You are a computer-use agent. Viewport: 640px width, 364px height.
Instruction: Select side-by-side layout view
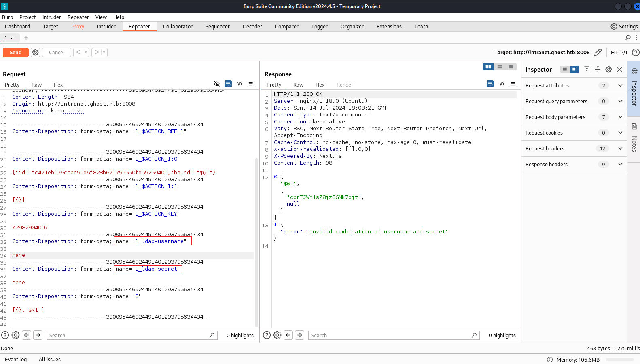[x=488, y=67]
